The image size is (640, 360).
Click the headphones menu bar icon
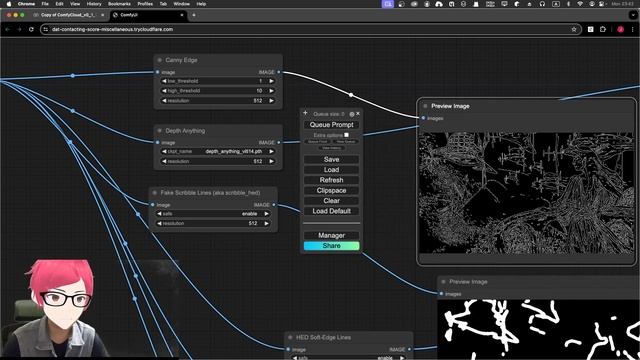click(x=542, y=4)
